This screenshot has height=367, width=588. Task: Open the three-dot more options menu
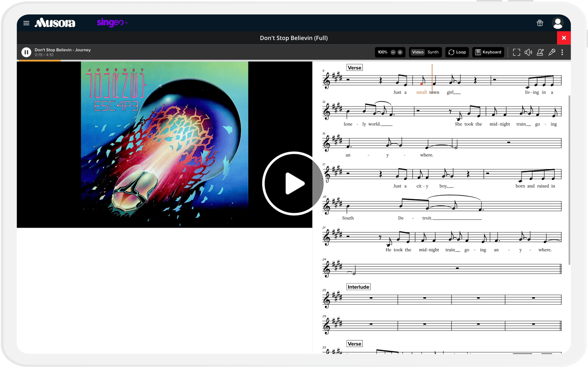(562, 52)
